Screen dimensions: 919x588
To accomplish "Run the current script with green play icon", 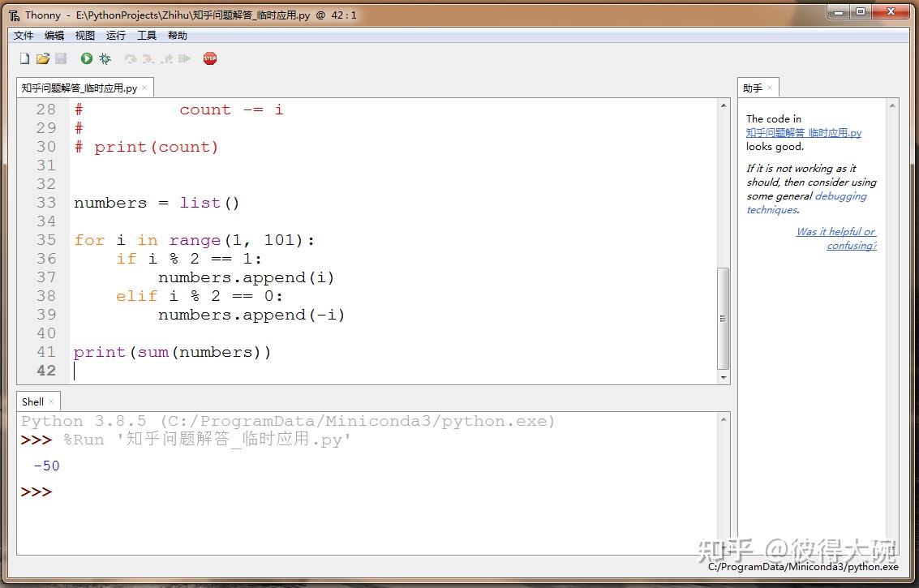I will [86, 58].
